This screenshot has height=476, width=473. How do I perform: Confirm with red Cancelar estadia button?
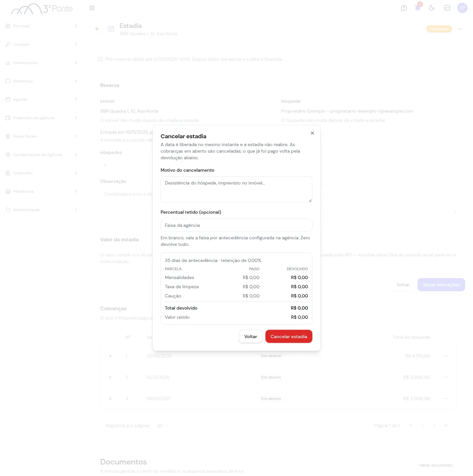[x=289, y=336]
